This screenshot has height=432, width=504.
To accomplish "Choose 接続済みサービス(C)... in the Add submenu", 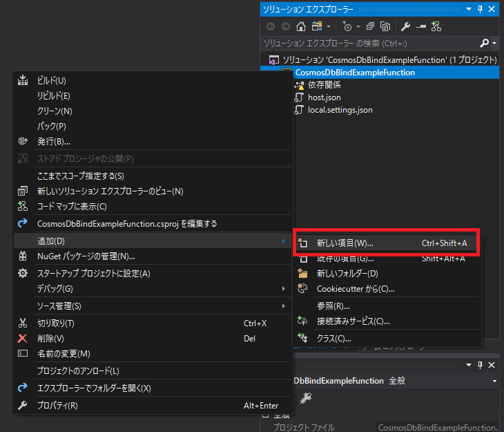I will pos(387,321).
